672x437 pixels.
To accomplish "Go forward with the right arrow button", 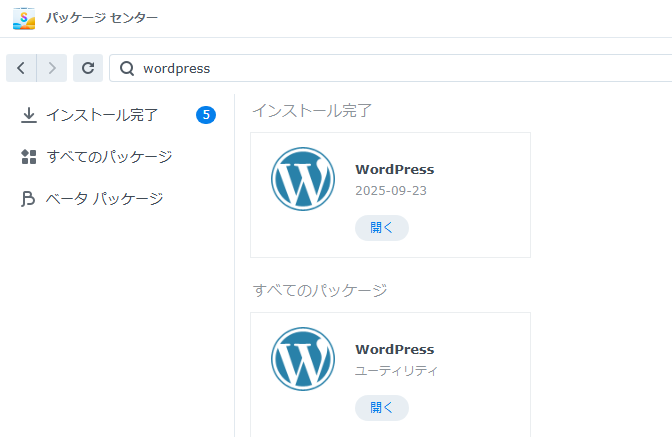I will 52,68.
